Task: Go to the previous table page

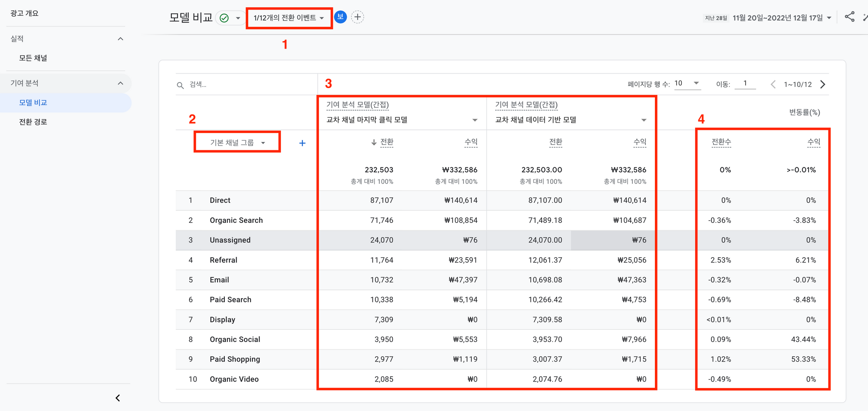Action: tap(773, 84)
